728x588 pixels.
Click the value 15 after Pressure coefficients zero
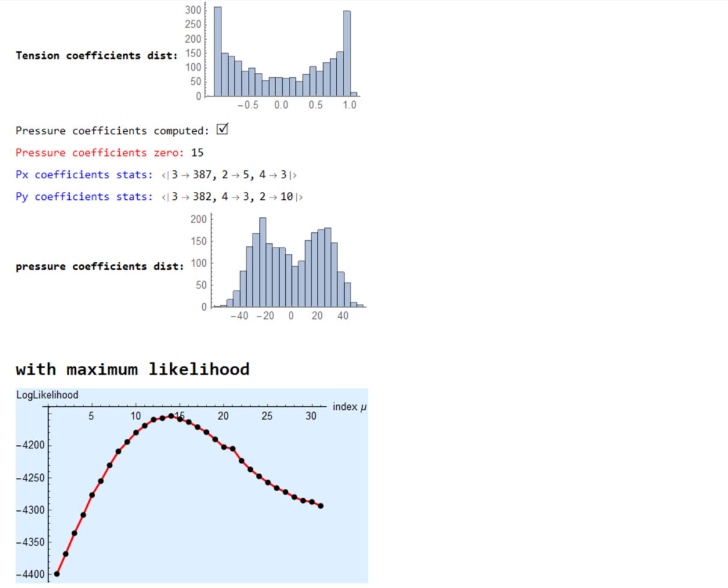tap(197, 152)
